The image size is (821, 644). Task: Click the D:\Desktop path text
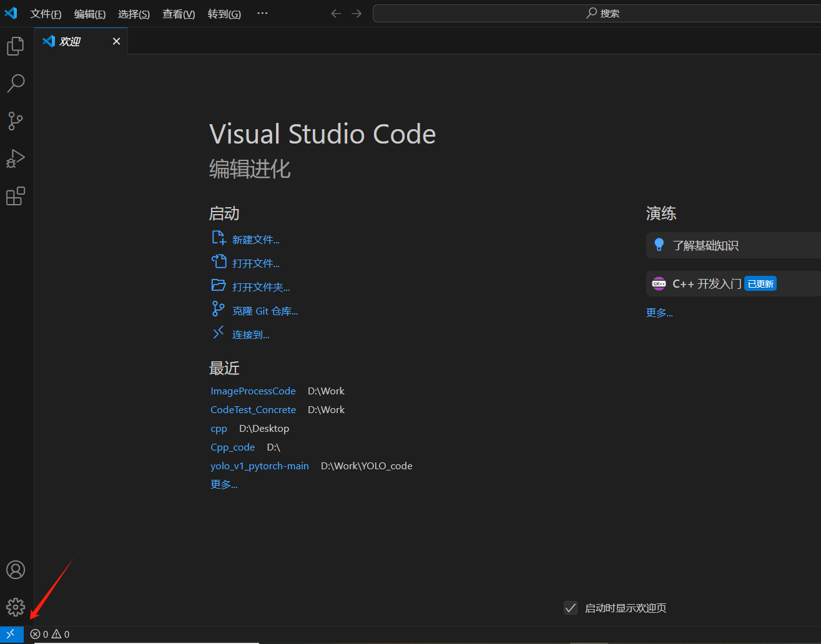[264, 429]
